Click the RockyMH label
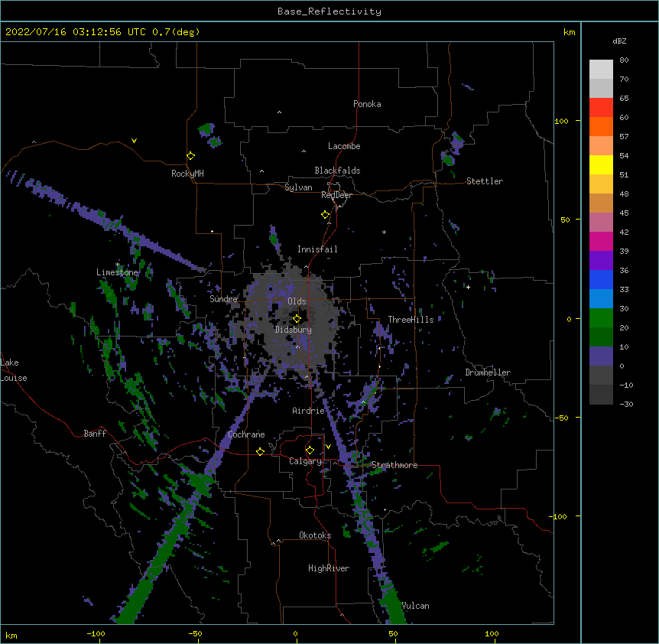The width and height of the screenshot is (659, 644). pyautogui.click(x=187, y=174)
